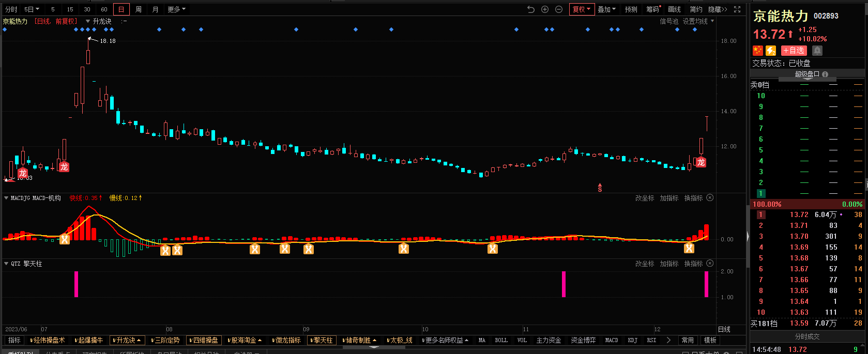868x354 pixels.
Task: Expand the 叠加 overlay dropdown
Action: tap(606, 9)
